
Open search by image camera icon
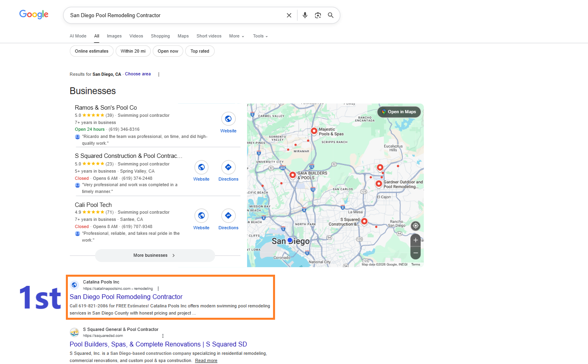coord(318,15)
